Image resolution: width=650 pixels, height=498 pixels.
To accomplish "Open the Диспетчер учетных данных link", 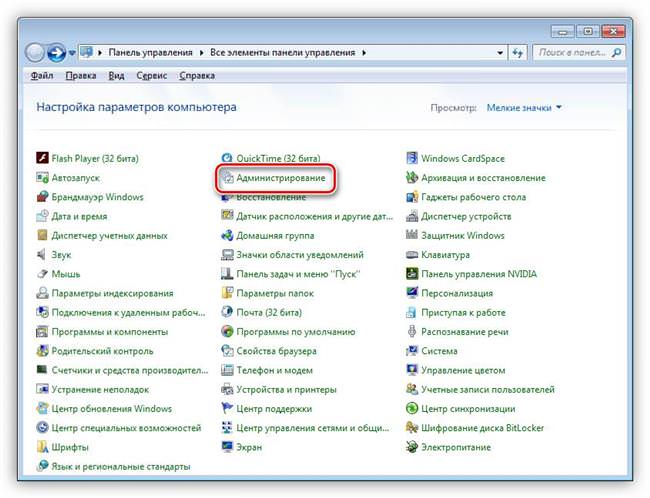I will click(x=109, y=236).
